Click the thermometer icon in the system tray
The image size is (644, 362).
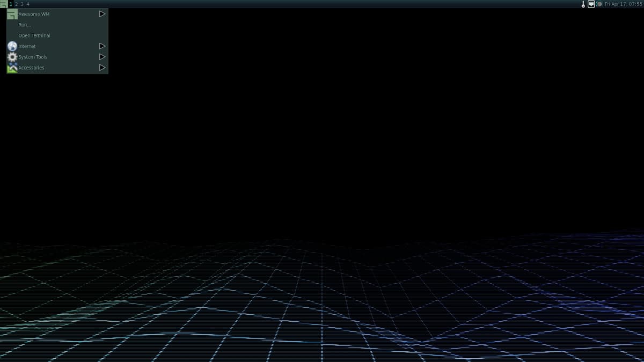(583, 4)
